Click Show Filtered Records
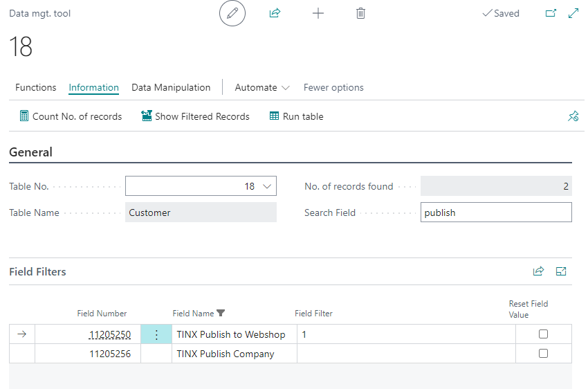Viewport: 588px width, 389px height. click(x=195, y=116)
